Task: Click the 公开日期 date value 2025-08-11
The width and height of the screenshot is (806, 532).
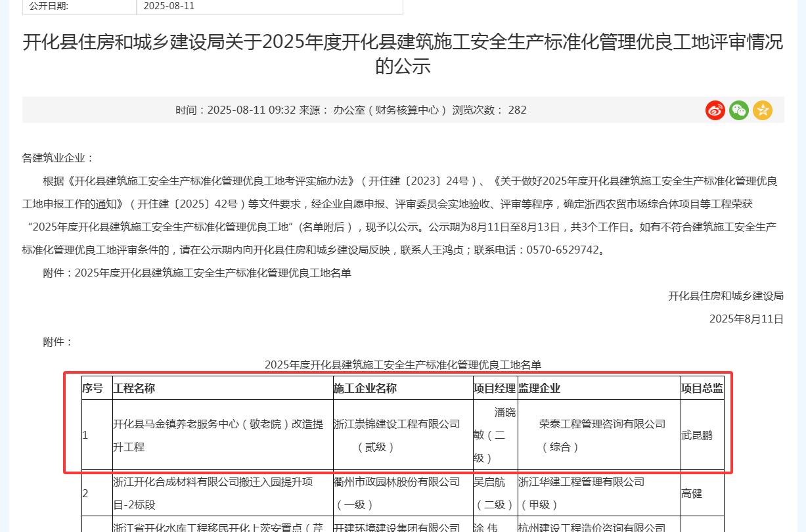Action: [169, 6]
